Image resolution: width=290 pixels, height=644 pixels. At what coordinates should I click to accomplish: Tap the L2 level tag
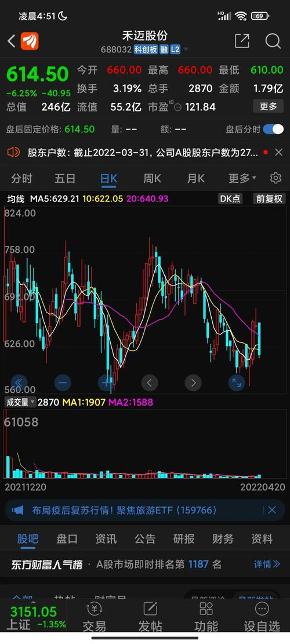click(175, 50)
